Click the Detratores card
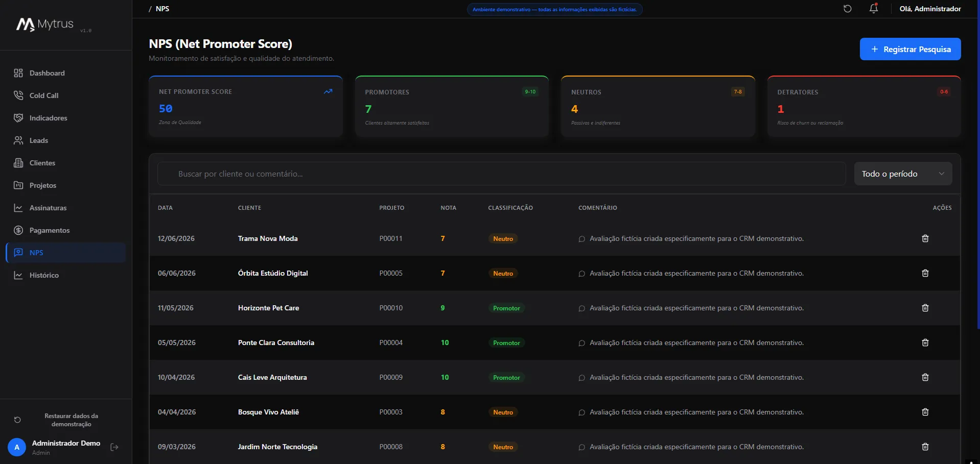Image resolution: width=980 pixels, height=464 pixels. pyautogui.click(x=864, y=106)
